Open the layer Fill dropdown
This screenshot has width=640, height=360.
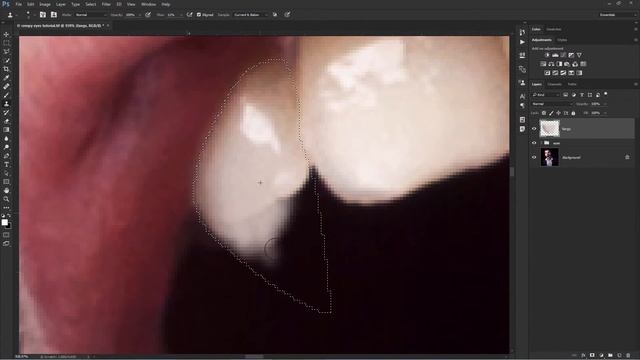tap(605, 113)
